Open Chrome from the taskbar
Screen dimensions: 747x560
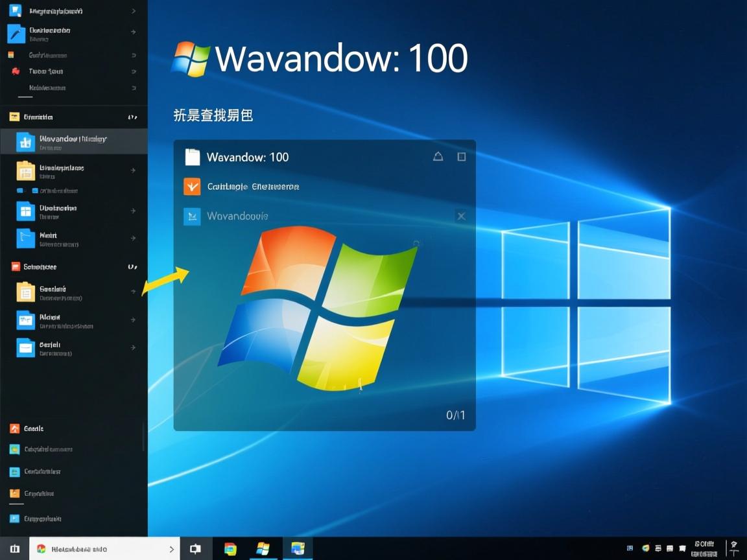click(x=230, y=548)
